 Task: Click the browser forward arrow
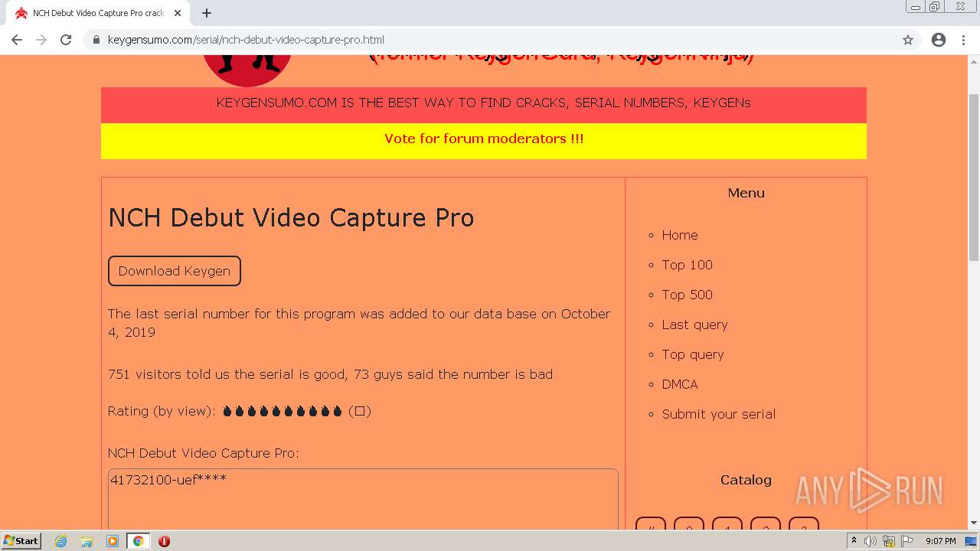coord(41,40)
